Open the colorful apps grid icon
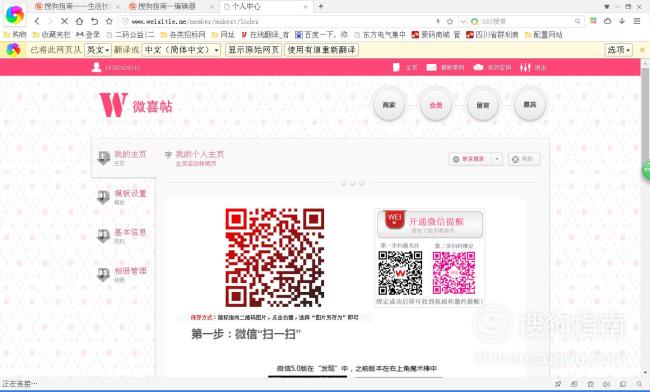 tap(594, 21)
